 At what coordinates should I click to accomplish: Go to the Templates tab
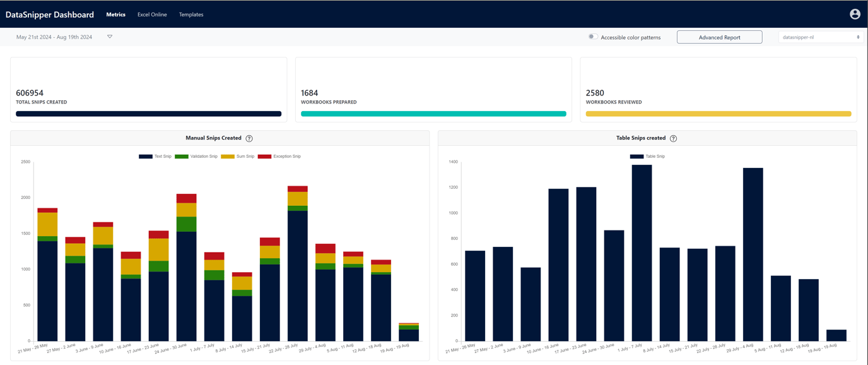191,15
